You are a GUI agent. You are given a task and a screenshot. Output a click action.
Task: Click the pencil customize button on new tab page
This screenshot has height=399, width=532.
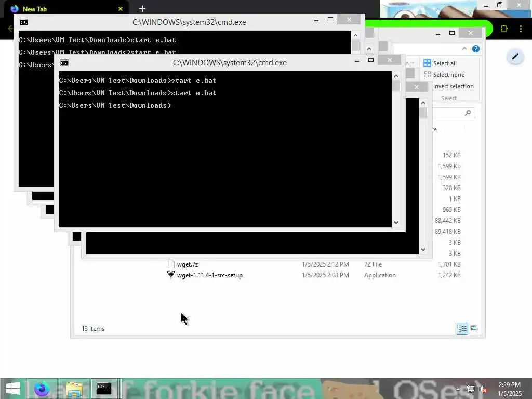515,56
